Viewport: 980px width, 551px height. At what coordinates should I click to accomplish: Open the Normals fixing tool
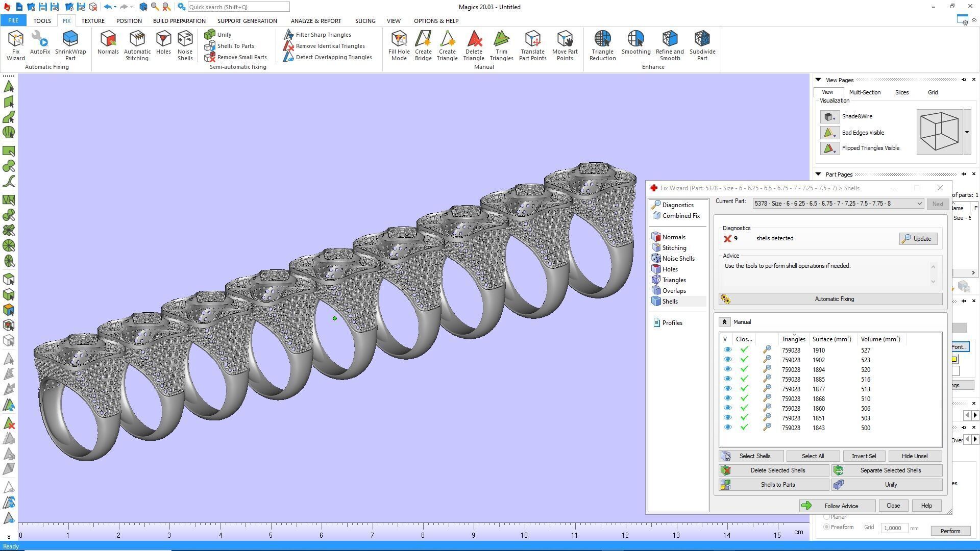coord(108,42)
